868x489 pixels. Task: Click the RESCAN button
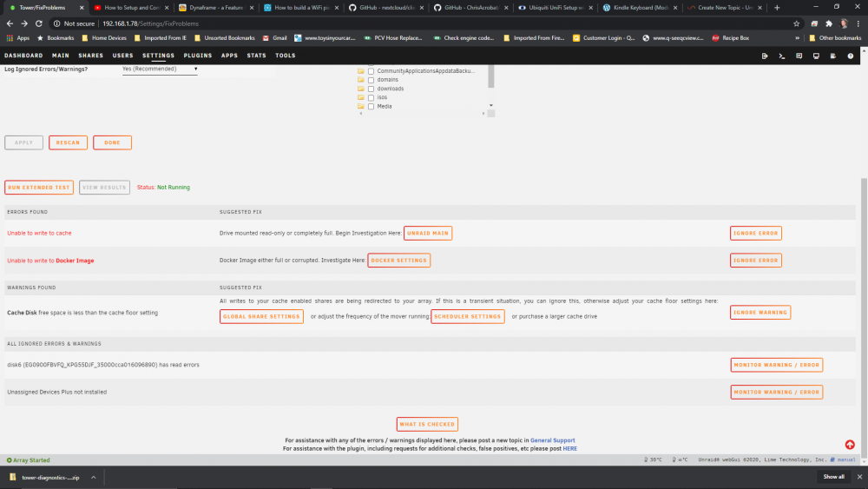tap(68, 142)
